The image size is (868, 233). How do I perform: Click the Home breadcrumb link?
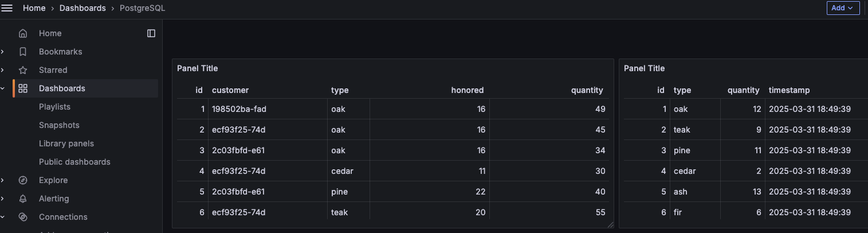click(x=34, y=8)
